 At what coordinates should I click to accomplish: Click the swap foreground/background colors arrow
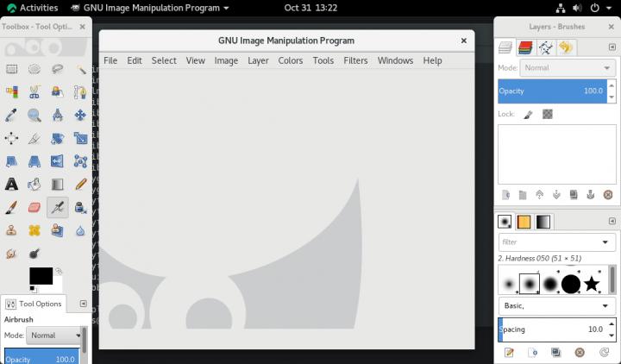coord(59,271)
